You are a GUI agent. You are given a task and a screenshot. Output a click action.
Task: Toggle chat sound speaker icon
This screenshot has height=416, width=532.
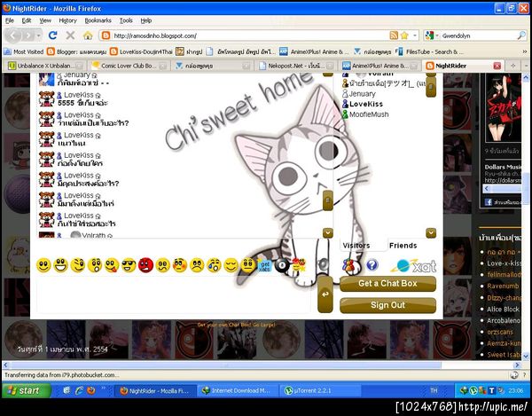click(323, 264)
